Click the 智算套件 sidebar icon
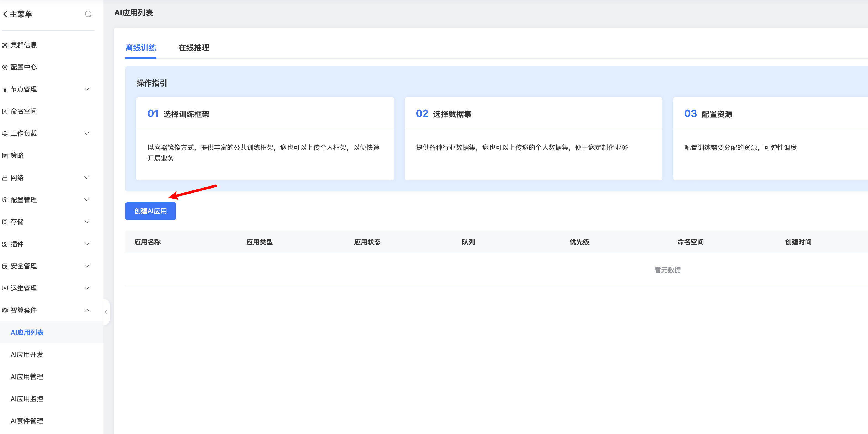 (x=5, y=310)
